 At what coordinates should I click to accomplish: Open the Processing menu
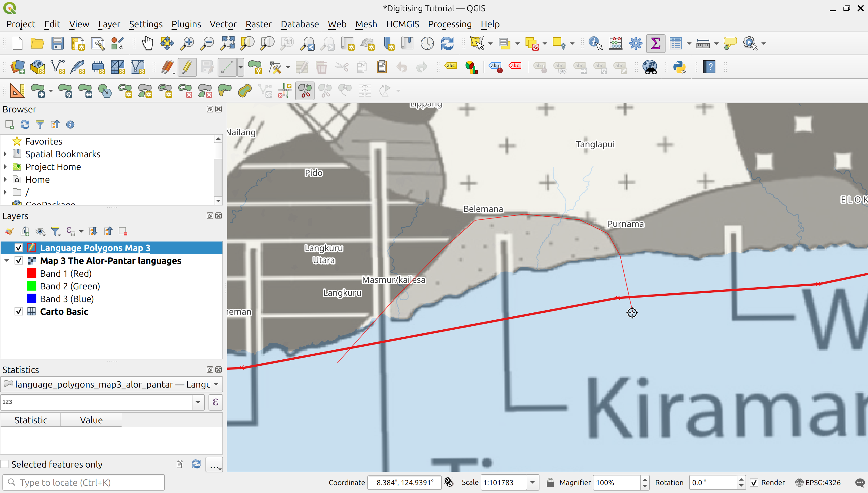coord(449,24)
